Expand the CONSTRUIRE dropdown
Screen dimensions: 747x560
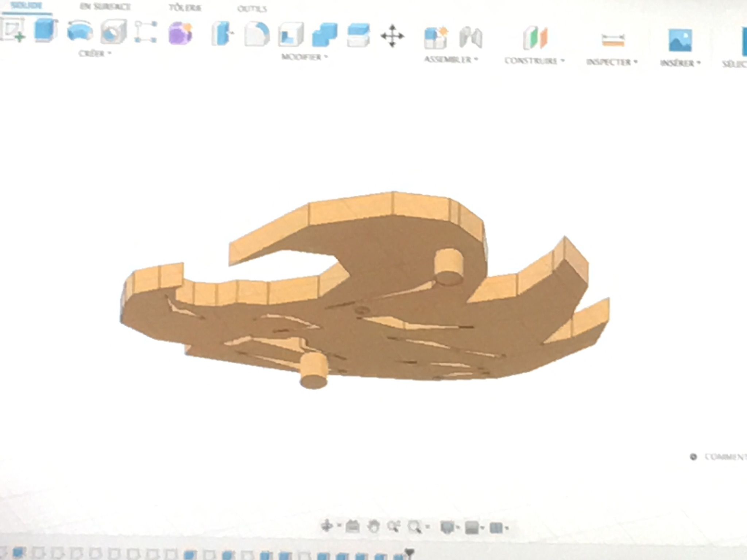534,61
